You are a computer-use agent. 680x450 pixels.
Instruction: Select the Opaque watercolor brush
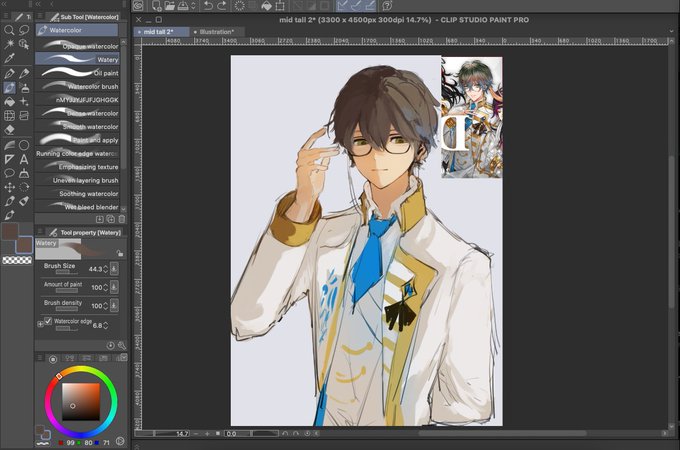[x=77, y=46]
